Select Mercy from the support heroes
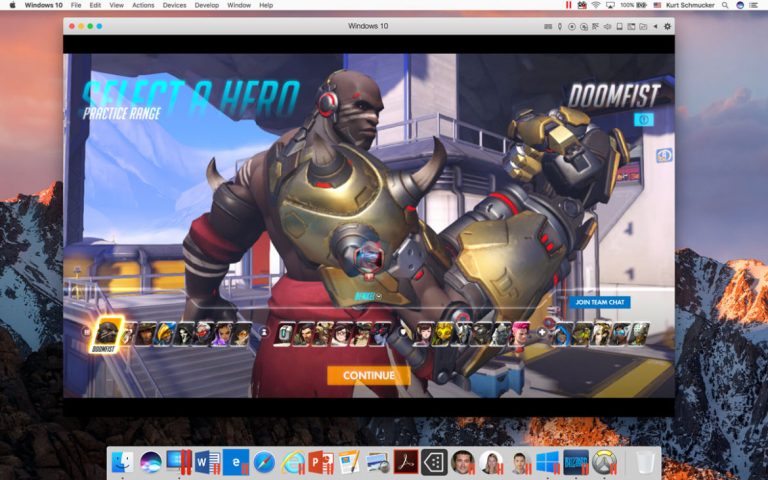The width and height of the screenshot is (768, 480). pyautogui.click(x=600, y=334)
